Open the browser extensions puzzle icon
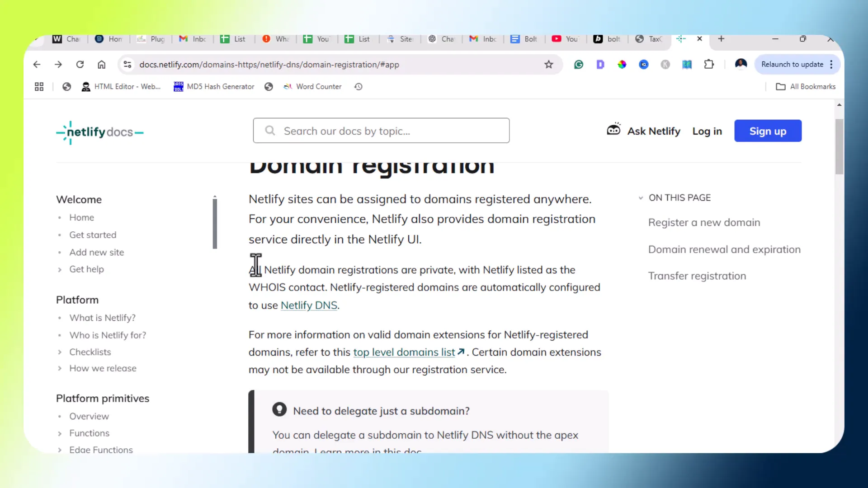868x488 pixels. 709,65
